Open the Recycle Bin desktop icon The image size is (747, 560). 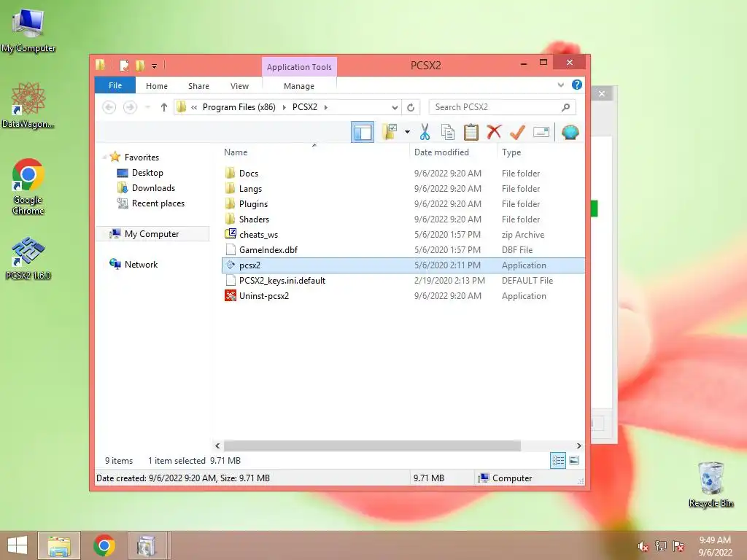point(711,484)
